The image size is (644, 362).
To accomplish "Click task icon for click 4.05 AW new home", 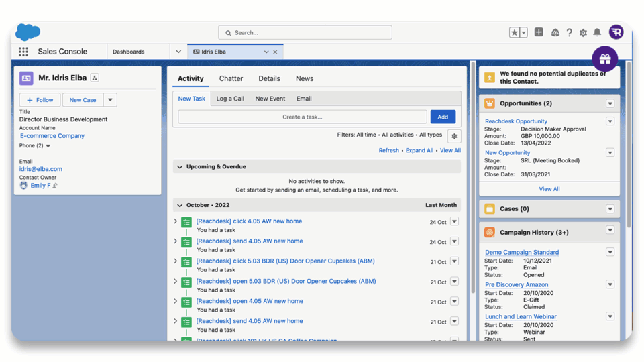I will pyautogui.click(x=186, y=222).
